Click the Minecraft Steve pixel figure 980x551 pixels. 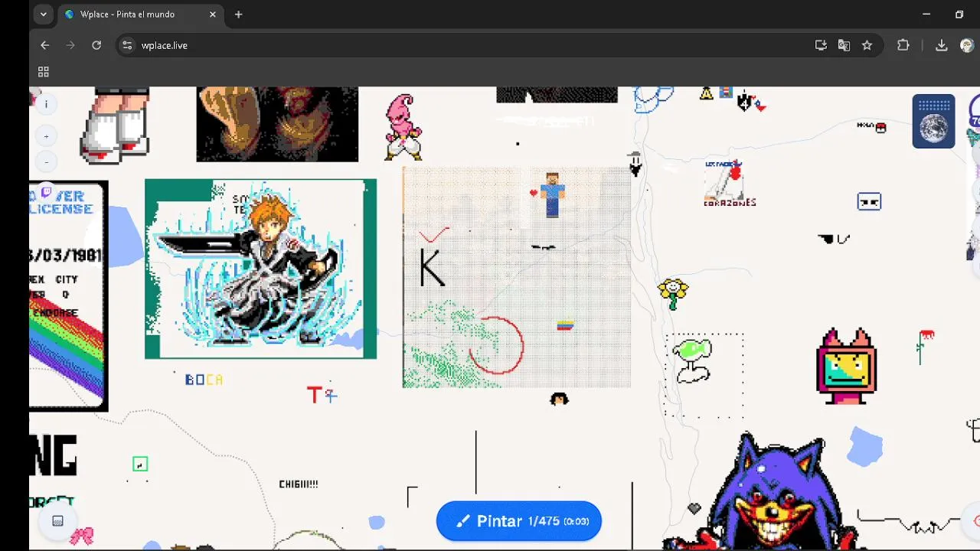552,194
